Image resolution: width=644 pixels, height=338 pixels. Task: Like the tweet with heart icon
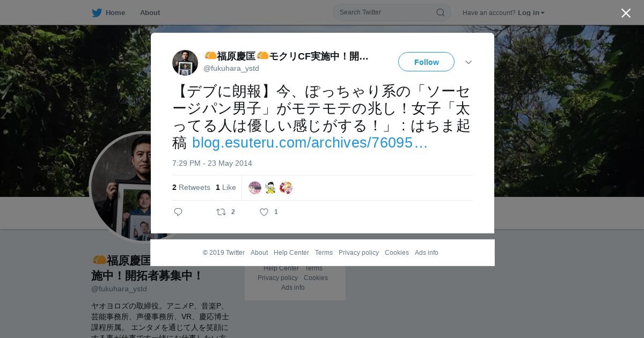pos(264,212)
